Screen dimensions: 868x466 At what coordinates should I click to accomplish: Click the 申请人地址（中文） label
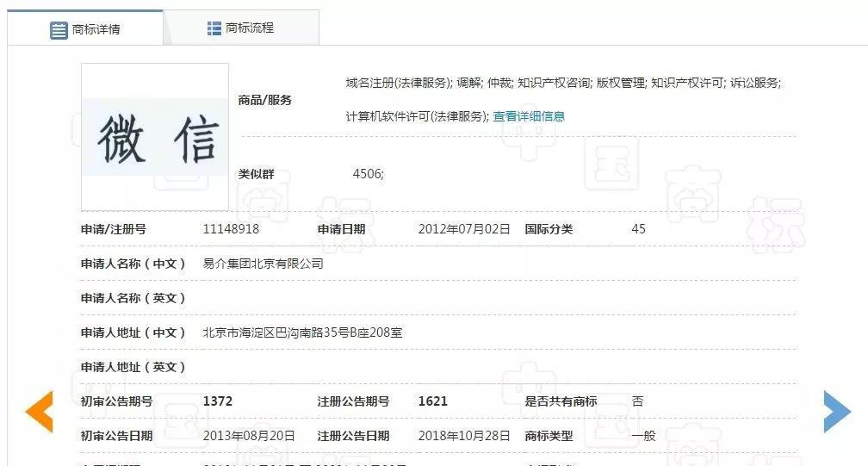pyautogui.click(x=133, y=332)
